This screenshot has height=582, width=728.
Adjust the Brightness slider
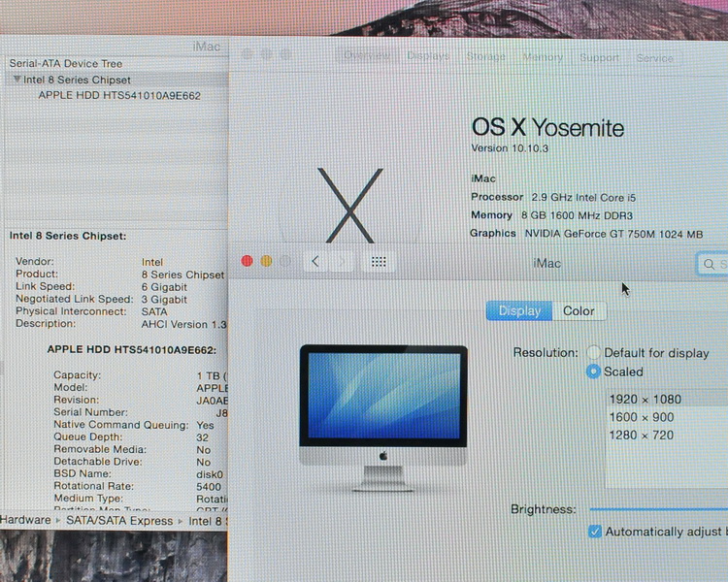pos(658,509)
